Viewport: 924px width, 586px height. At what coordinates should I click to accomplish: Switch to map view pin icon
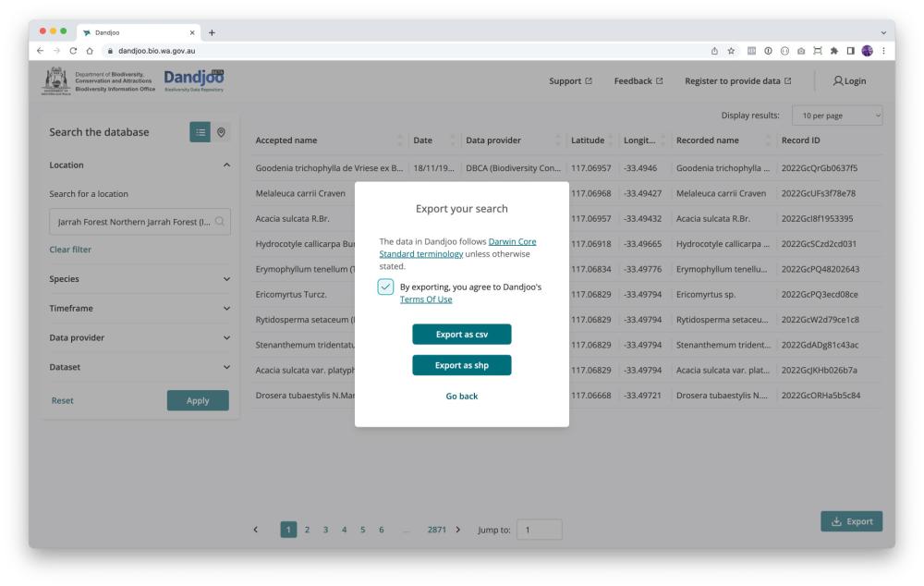(221, 132)
